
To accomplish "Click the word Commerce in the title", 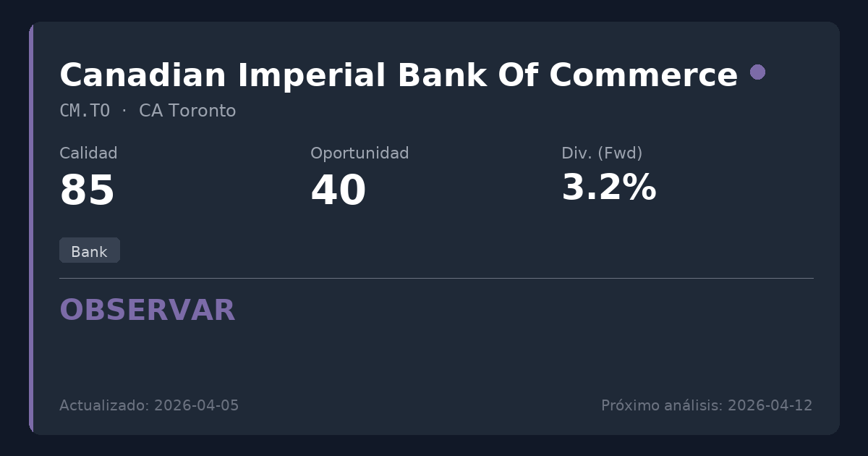I will (x=643, y=75).
